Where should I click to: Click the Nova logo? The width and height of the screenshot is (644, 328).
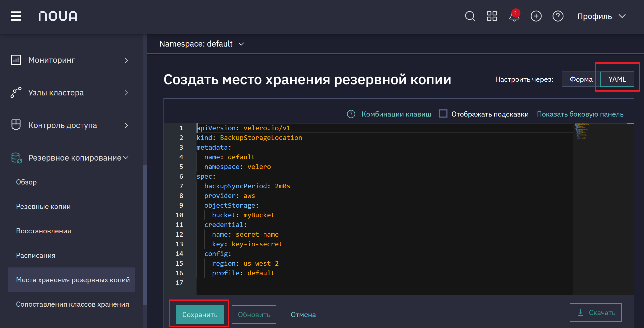[58, 16]
